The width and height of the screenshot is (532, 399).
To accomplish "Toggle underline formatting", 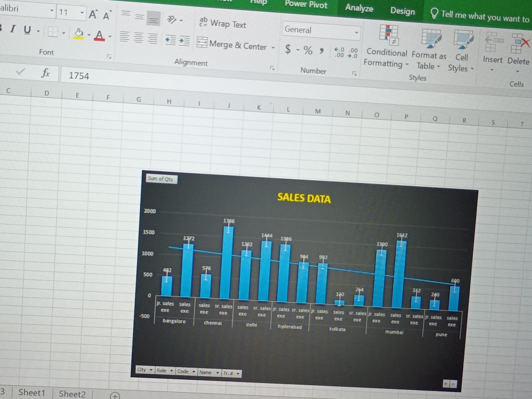I will point(27,30).
